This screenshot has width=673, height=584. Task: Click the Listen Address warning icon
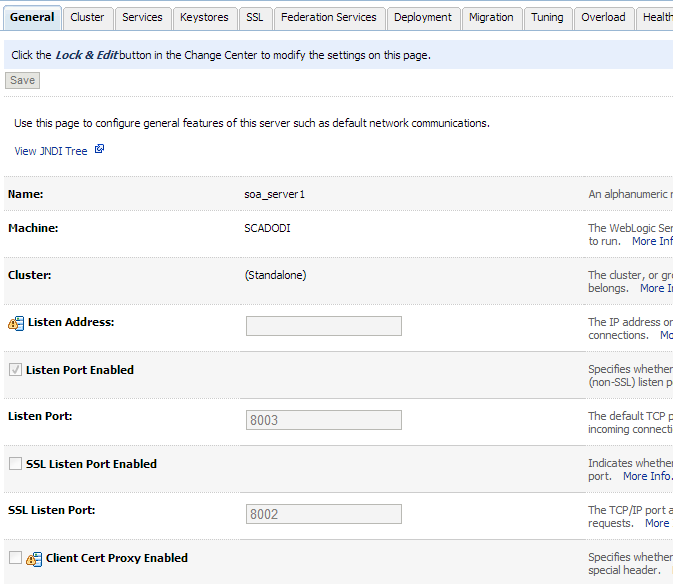click(x=16, y=323)
